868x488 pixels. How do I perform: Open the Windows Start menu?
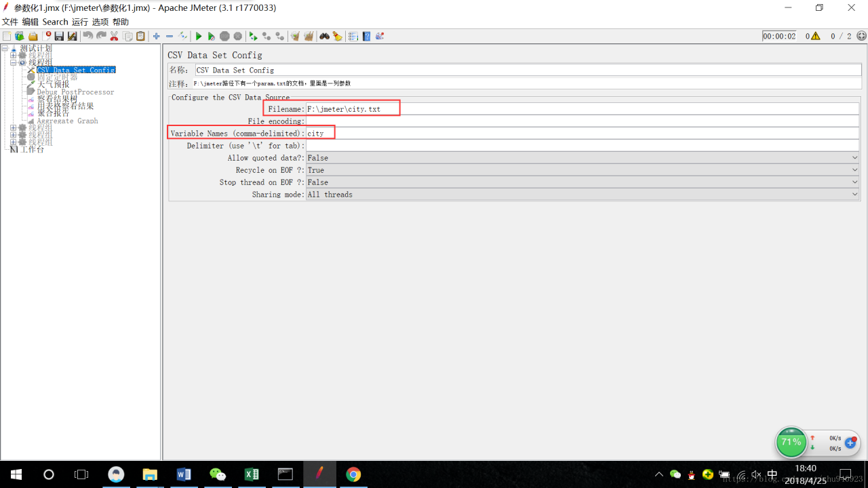click(16, 474)
